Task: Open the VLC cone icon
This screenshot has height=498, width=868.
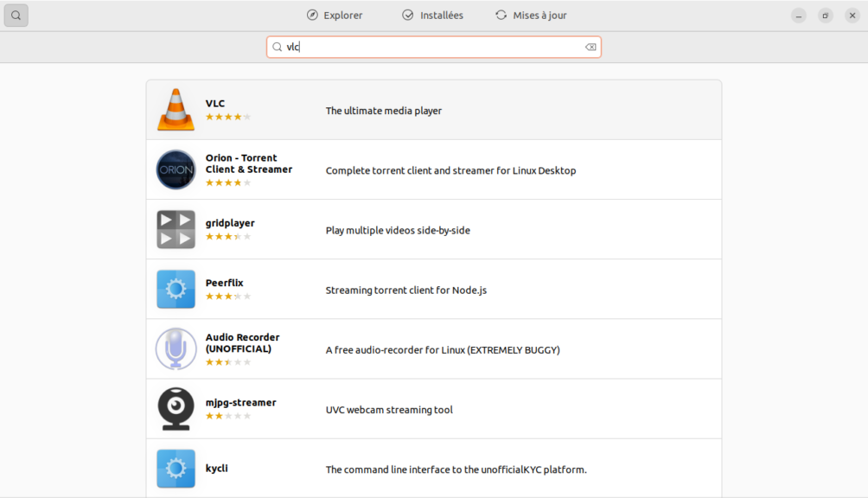Action: tap(176, 110)
